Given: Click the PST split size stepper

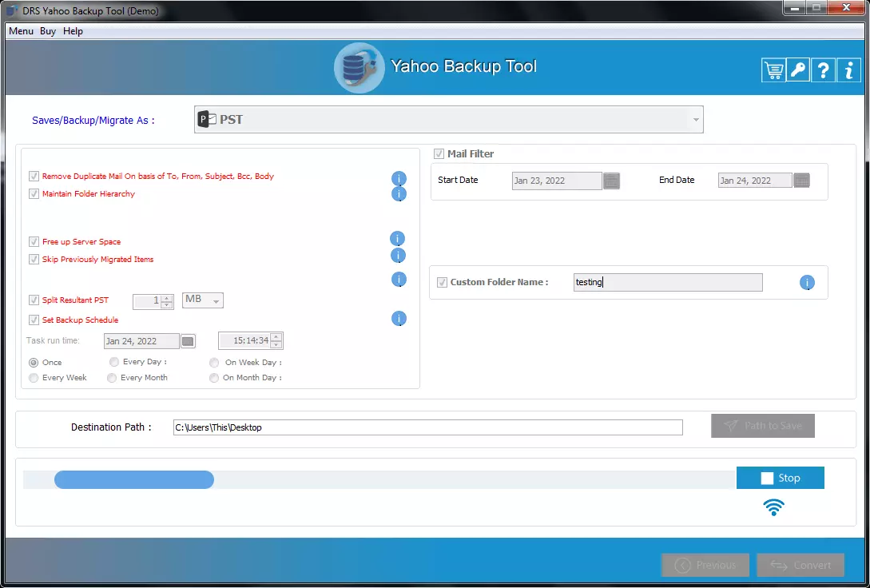Looking at the screenshot, I should click(166, 301).
